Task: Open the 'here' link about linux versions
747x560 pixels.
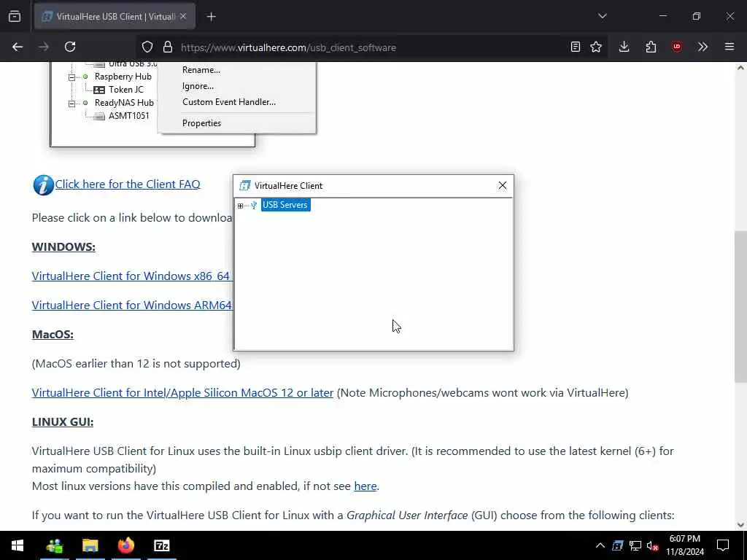Action: click(365, 486)
